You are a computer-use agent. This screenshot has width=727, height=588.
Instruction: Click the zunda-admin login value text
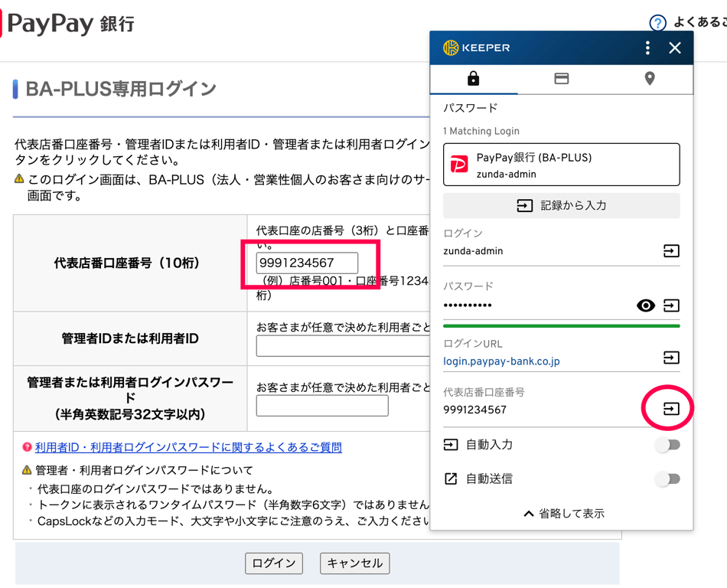(x=473, y=251)
